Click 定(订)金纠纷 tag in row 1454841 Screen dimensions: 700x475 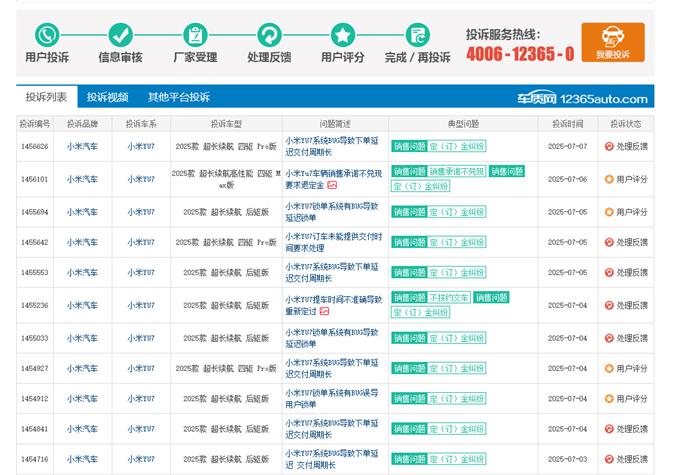coord(457,429)
